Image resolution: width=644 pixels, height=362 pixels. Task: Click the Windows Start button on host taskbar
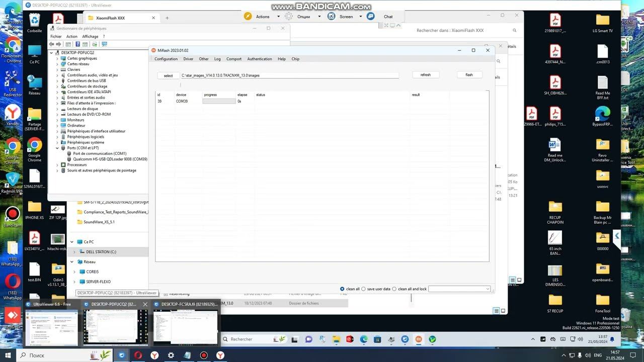click(x=9, y=355)
